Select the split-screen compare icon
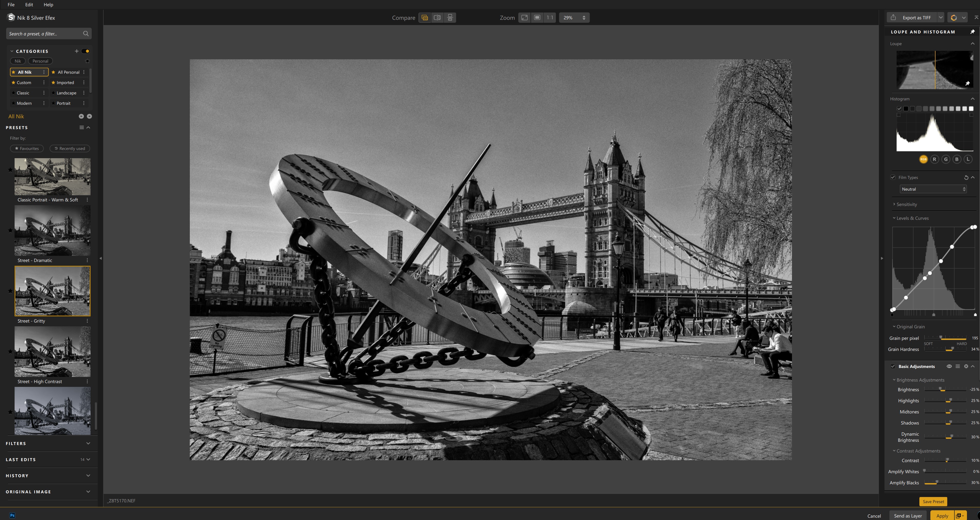980x520 pixels. click(450, 17)
